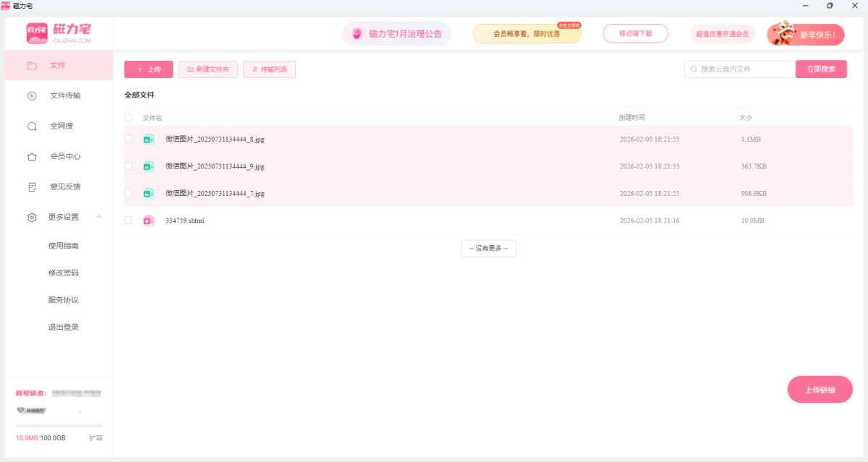Click the 磁力宅 logo in the sidebar
The width and height of the screenshot is (868, 462).
(x=59, y=33)
